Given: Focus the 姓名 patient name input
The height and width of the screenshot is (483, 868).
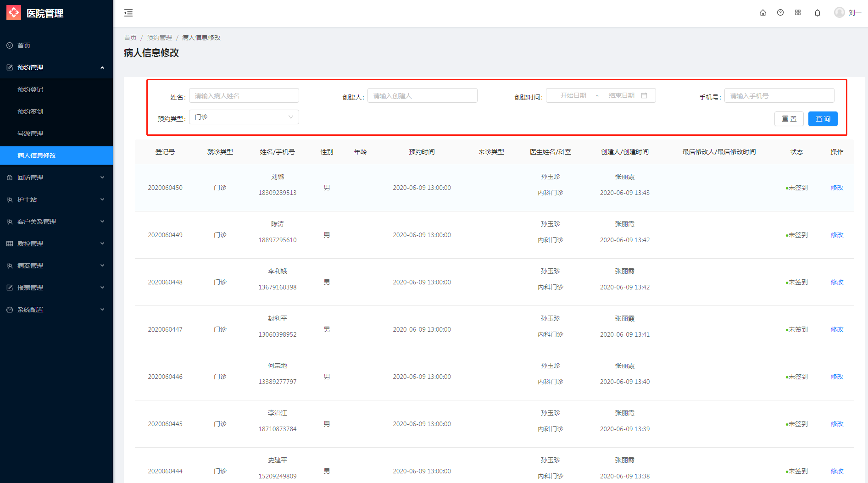Looking at the screenshot, I should (x=244, y=95).
